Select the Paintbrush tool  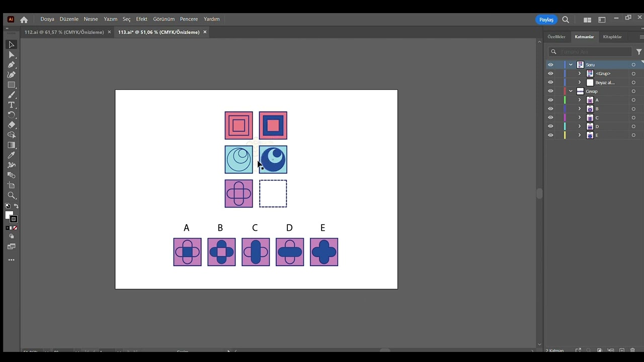coord(12,95)
